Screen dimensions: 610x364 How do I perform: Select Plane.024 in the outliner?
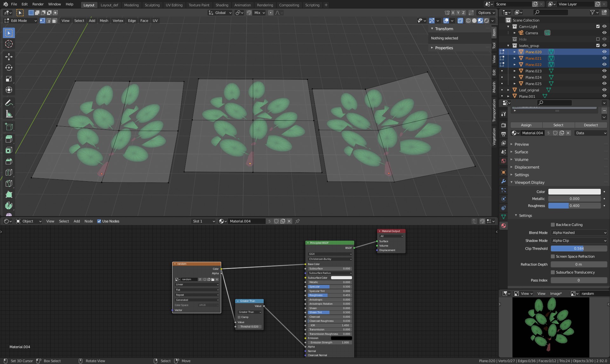tap(533, 77)
